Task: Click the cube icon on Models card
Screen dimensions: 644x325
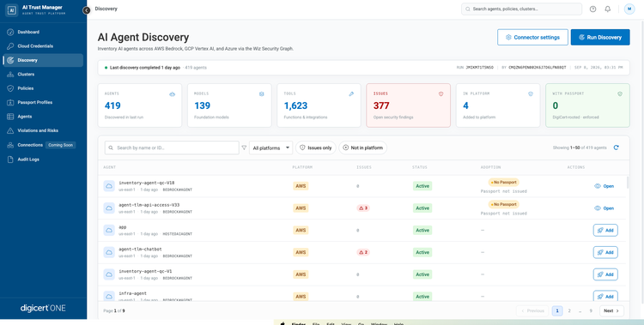Action: [262, 94]
